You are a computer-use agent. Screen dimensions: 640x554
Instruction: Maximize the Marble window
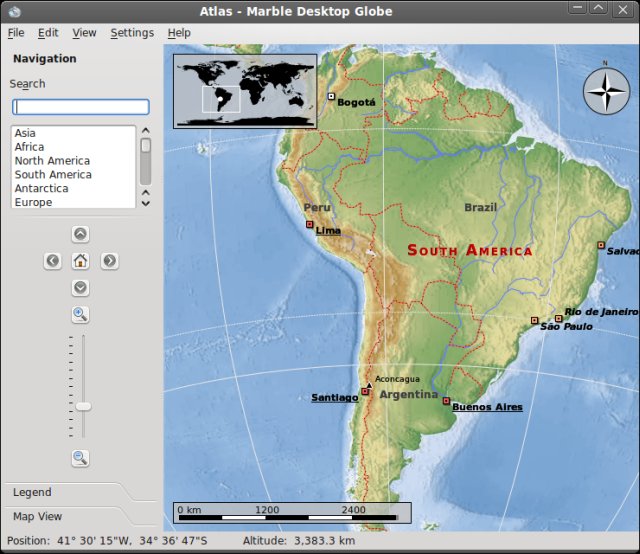point(598,8)
